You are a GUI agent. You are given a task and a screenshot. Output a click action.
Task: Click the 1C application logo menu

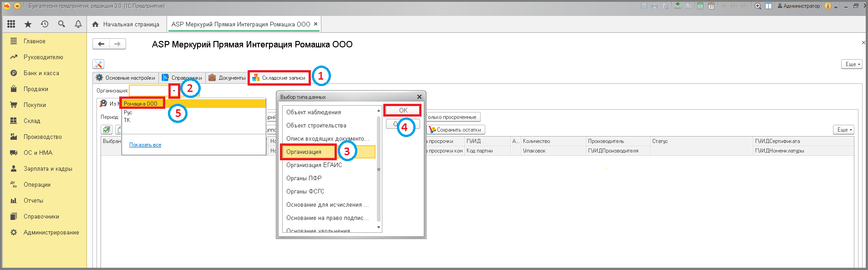coord(7,6)
